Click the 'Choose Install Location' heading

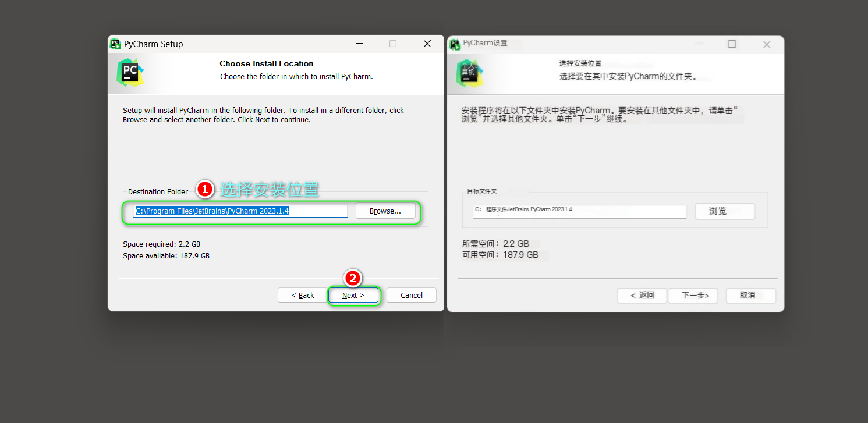pyautogui.click(x=267, y=63)
